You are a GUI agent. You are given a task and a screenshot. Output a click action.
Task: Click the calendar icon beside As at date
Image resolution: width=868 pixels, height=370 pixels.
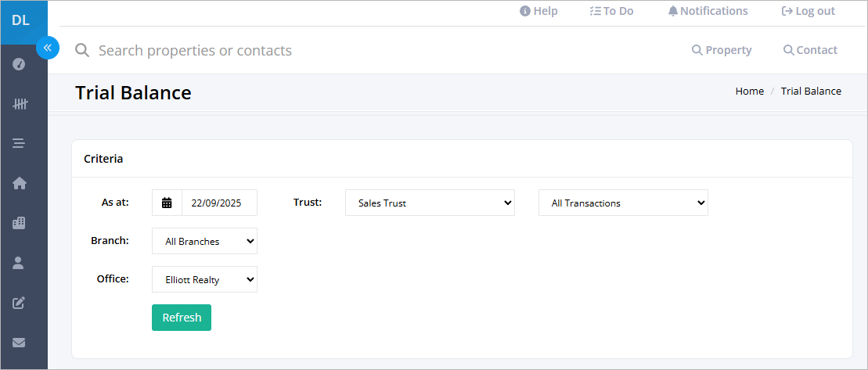(167, 203)
